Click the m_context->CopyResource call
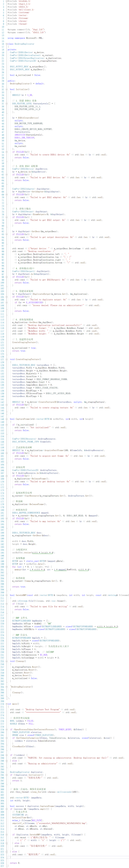This screenshot has height=868, width=129. [53, 496]
